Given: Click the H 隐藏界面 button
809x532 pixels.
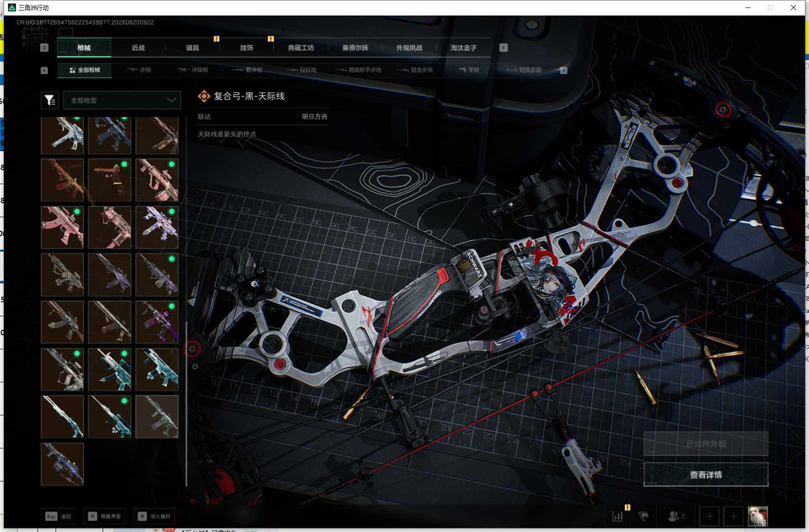Looking at the screenshot, I should (104, 516).
